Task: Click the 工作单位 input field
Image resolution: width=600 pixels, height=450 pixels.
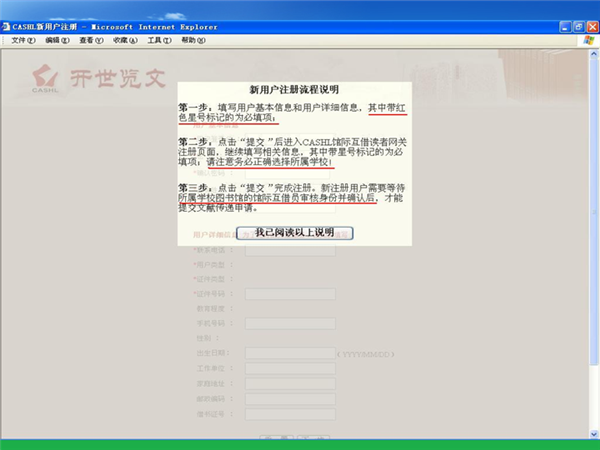Action: [x=290, y=368]
